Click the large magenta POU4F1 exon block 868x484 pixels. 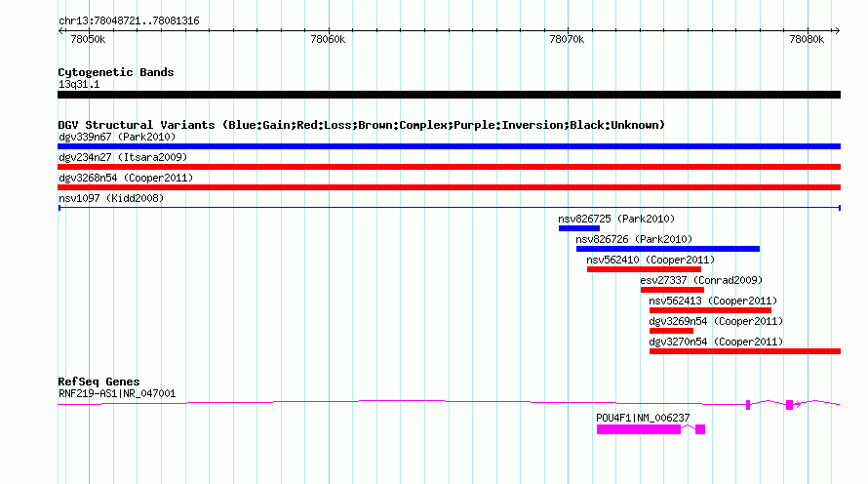(638, 429)
